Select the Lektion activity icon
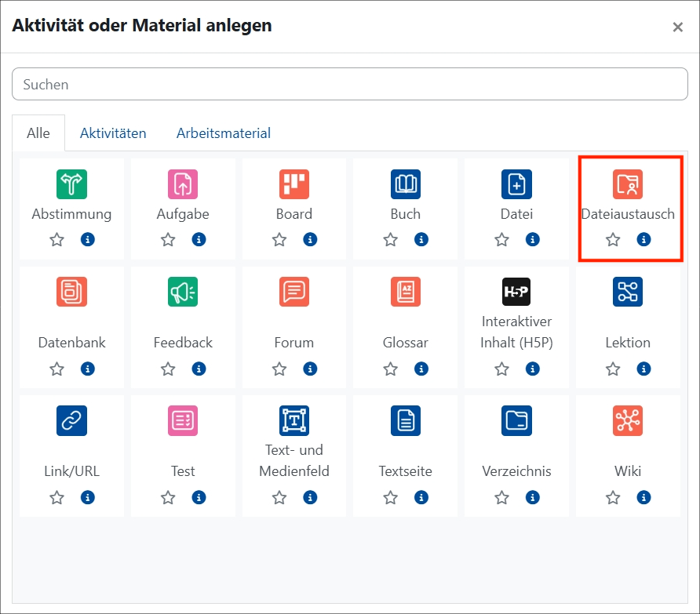700x614 pixels. click(628, 291)
